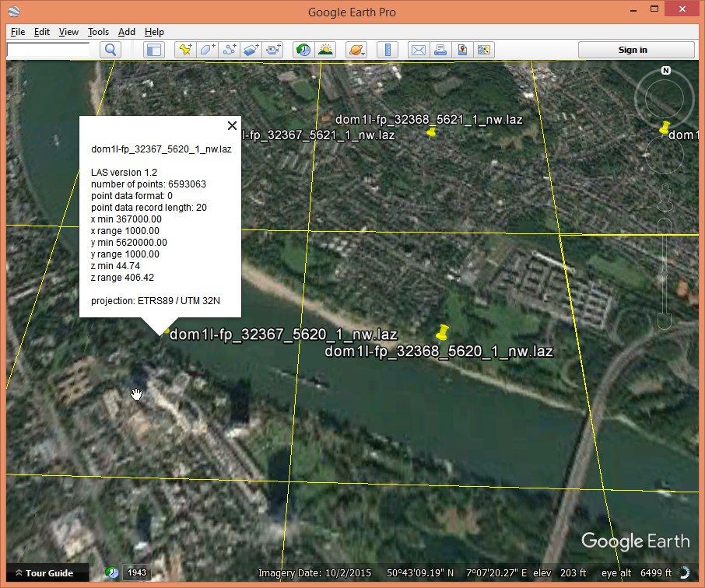
Task: Click the search magnifier button
Action: point(110,50)
